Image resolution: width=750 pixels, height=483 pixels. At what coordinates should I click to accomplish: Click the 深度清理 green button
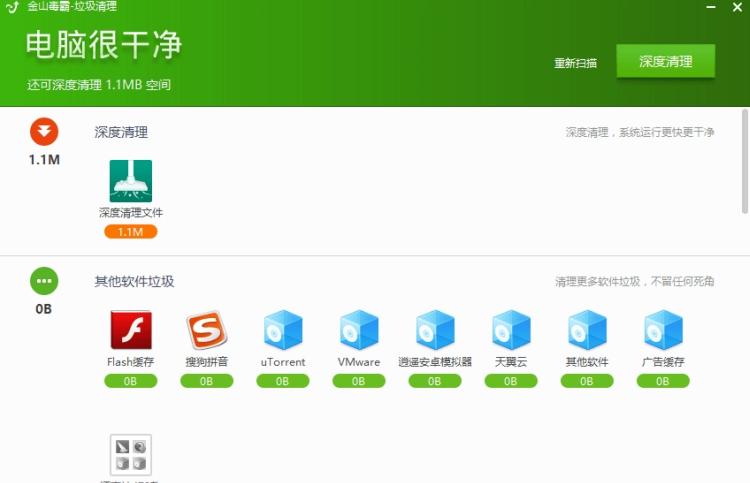[x=665, y=61]
